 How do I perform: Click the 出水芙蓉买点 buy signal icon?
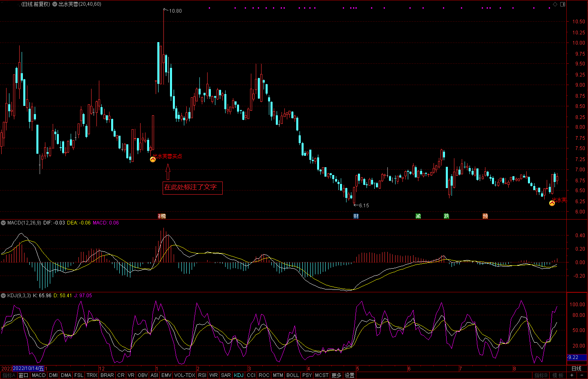[x=153, y=159]
